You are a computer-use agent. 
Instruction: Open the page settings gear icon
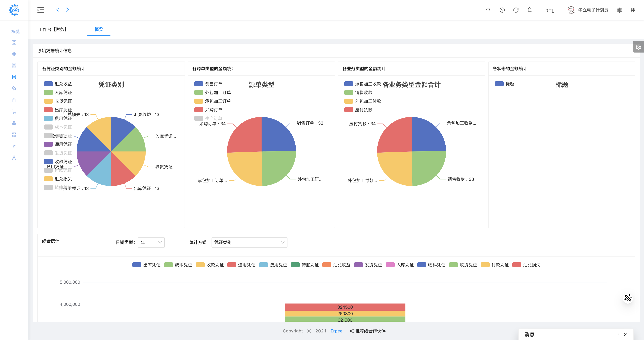(x=638, y=47)
